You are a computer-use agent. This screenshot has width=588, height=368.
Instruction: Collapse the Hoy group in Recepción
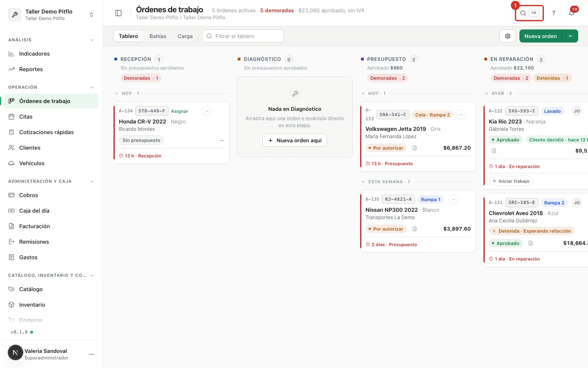117,94
